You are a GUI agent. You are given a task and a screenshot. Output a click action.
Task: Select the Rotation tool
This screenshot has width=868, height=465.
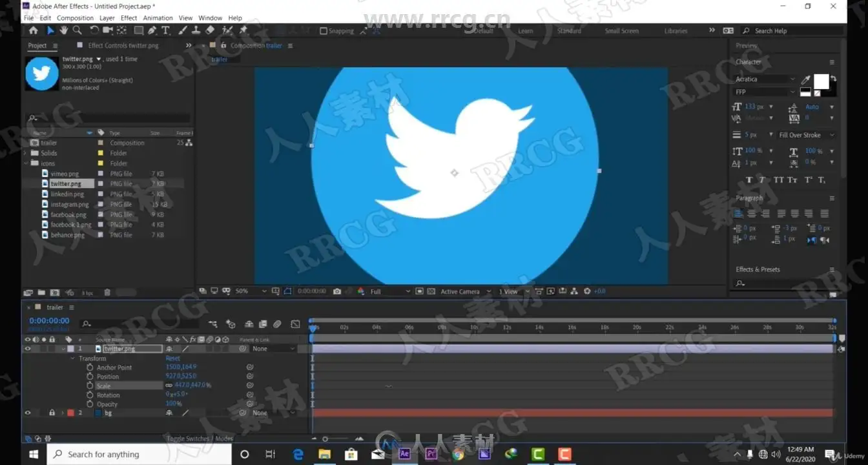[94, 30]
